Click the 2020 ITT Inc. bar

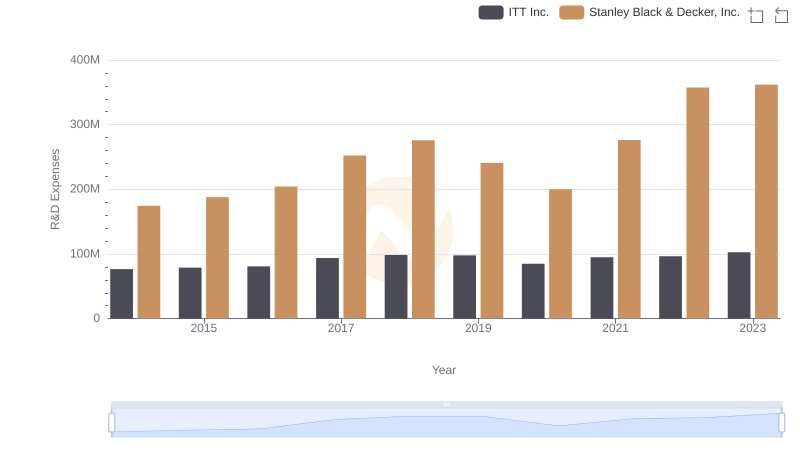[x=533, y=291]
